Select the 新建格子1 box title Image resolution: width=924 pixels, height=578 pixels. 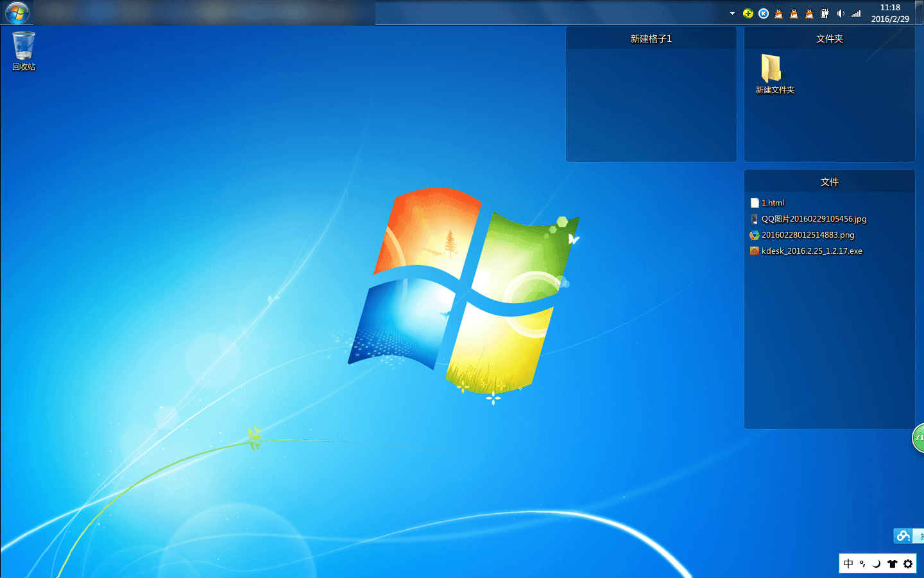(651, 39)
